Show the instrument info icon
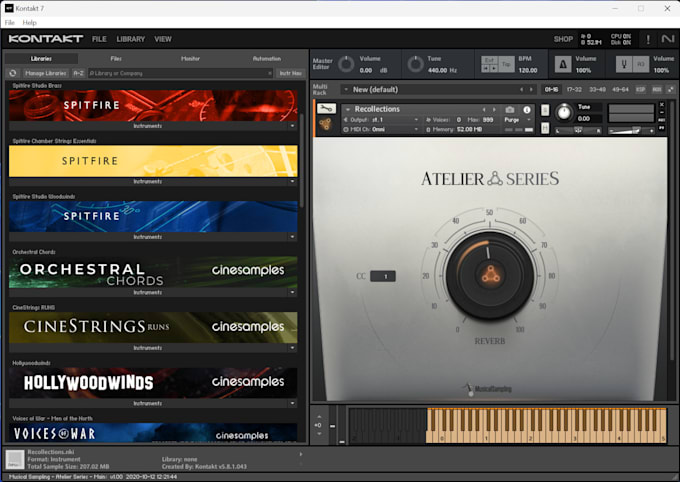Viewport: 680px width, 482px height. 526,109
